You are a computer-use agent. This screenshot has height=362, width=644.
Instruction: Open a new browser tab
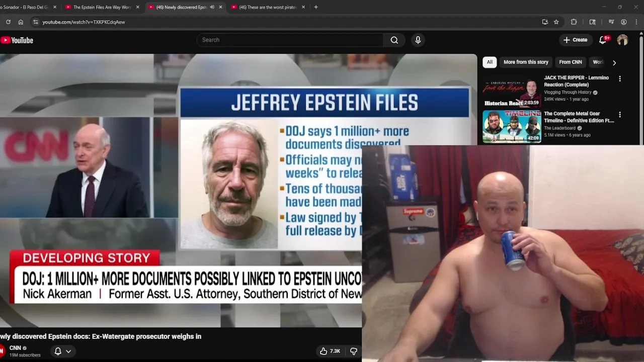click(x=316, y=7)
